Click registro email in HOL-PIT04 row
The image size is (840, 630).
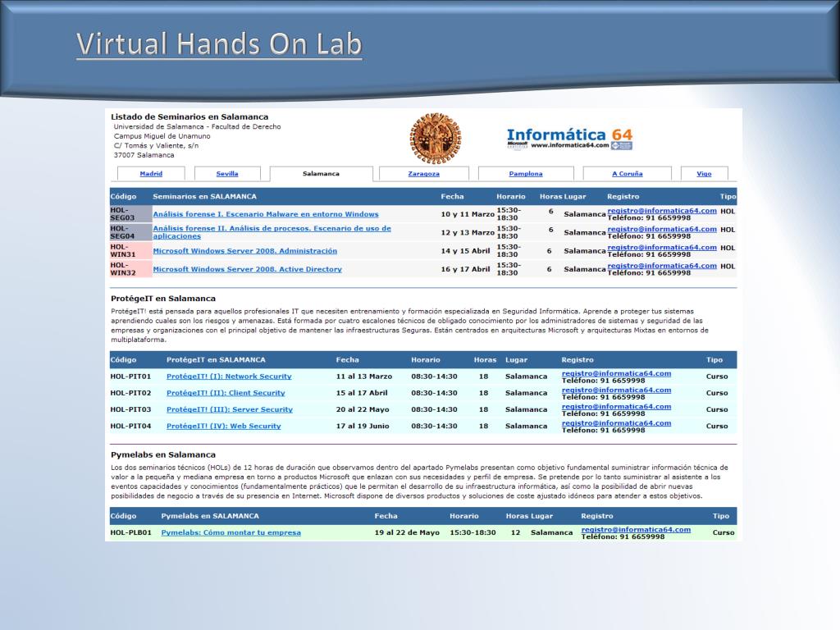pos(616,423)
